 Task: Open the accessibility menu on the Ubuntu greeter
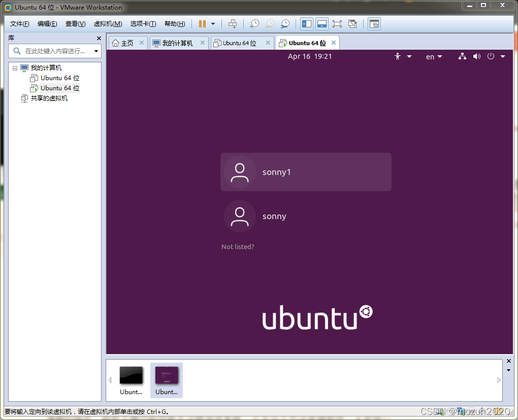click(x=398, y=56)
